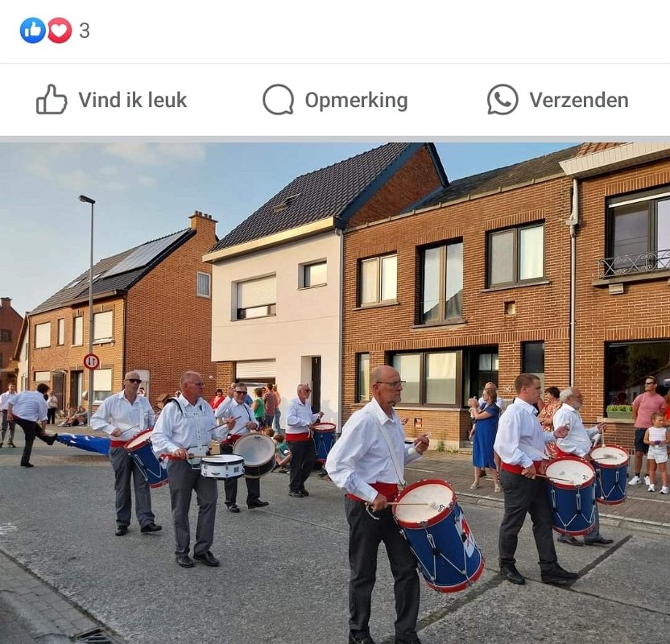Click the white snare drum in photo

pyautogui.click(x=222, y=466)
